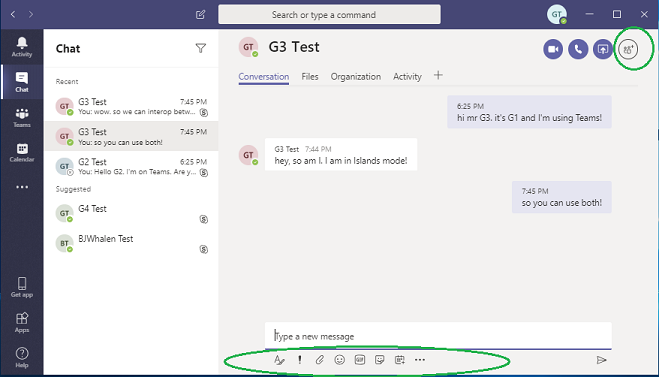Click the Get app sidebar icon
The height and width of the screenshot is (377, 659).
pyautogui.click(x=22, y=287)
